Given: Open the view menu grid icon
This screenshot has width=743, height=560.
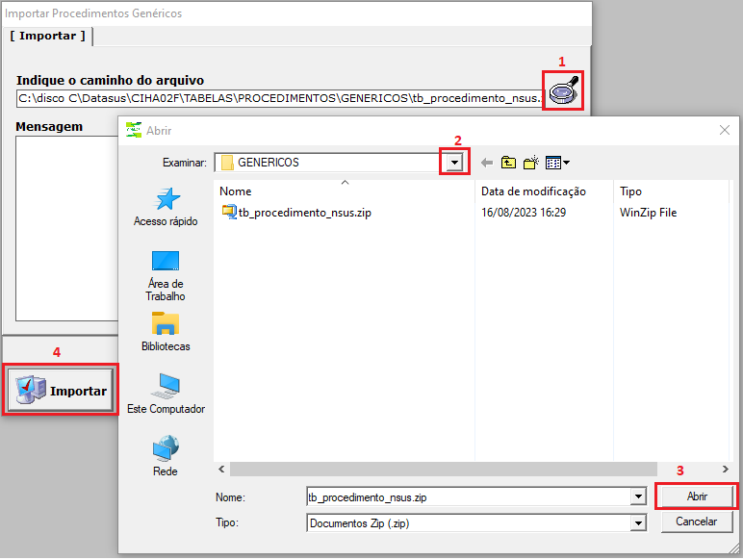Looking at the screenshot, I should tap(557, 163).
